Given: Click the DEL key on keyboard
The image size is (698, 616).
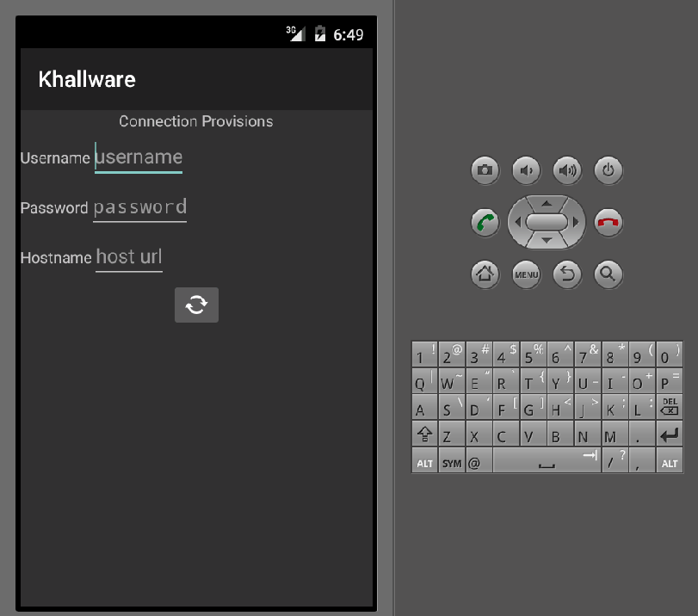Looking at the screenshot, I should 669,406.
